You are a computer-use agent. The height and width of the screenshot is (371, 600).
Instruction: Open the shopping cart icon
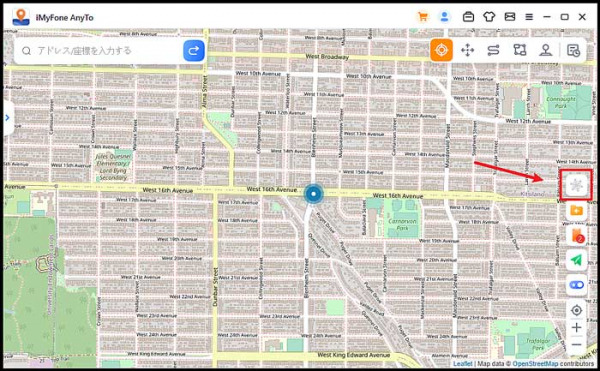point(423,17)
